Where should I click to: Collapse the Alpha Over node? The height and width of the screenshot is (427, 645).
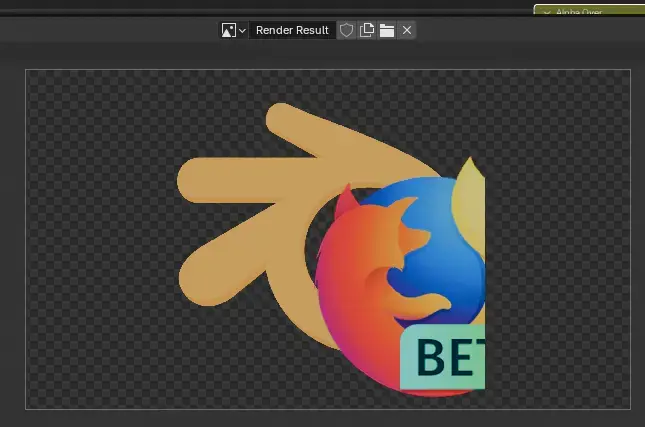tap(547, 12)
